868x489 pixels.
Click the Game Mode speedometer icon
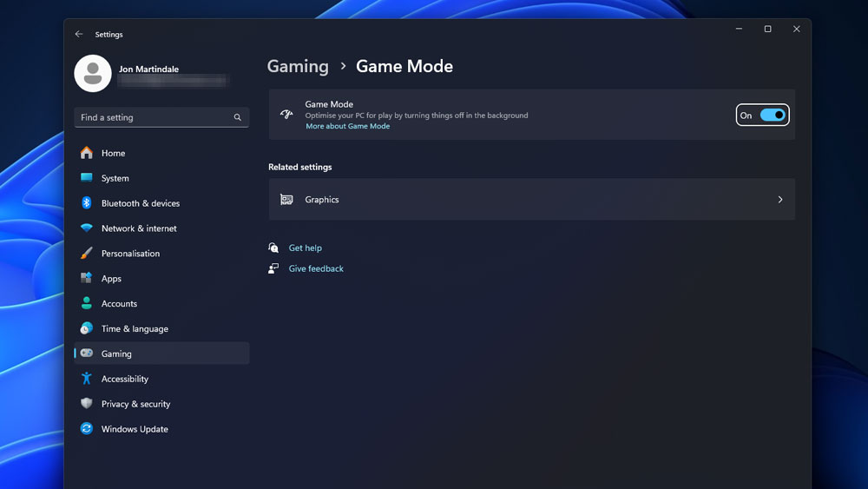(x=286, y=115)
